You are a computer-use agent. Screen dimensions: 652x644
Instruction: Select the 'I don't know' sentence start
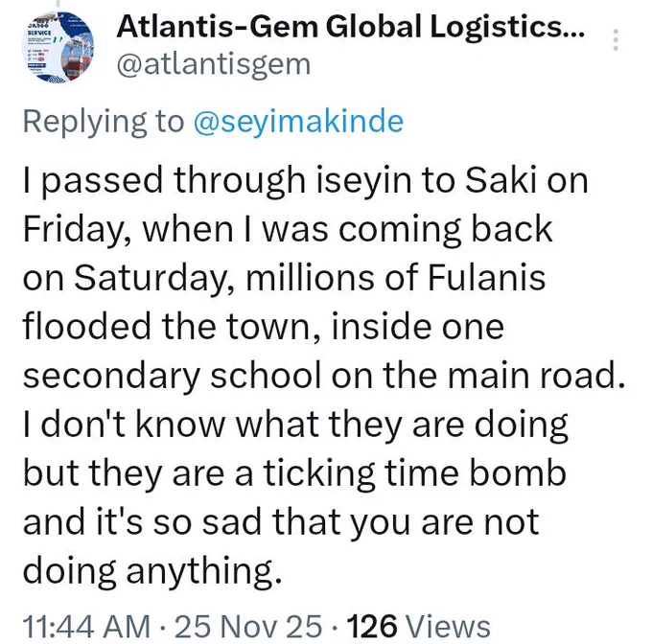click(124, 424)
